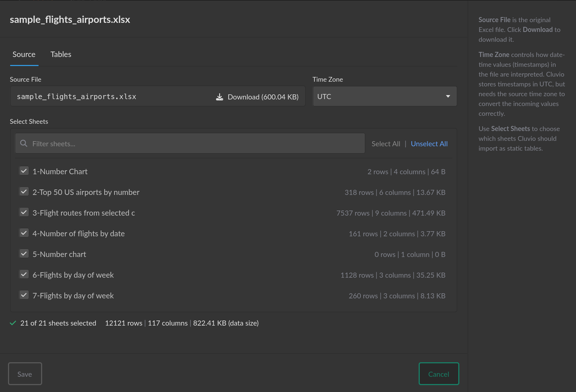Disable the 7-Flights by day of week sheet

click(24, 295)
